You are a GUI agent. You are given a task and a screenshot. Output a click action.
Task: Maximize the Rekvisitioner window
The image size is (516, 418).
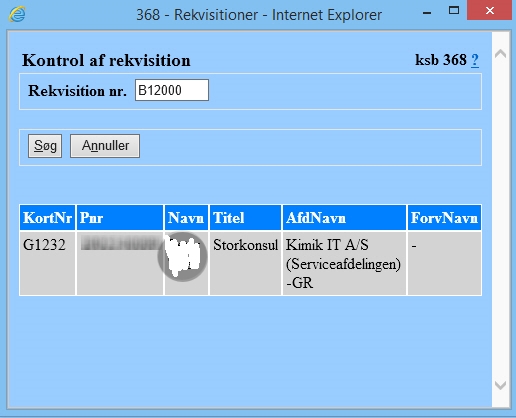click(454, 11)
